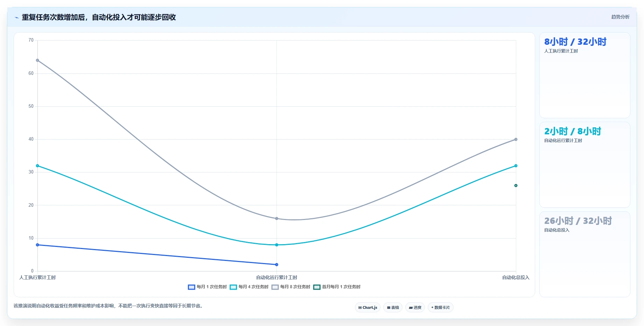644x326 pixels.
Task: Click the 表格 chip
Action: pyautogui.click(x=393, y=307)
